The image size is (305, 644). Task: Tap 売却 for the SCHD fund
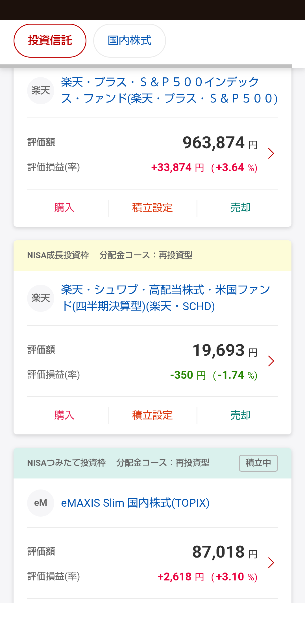click(241, 415)
